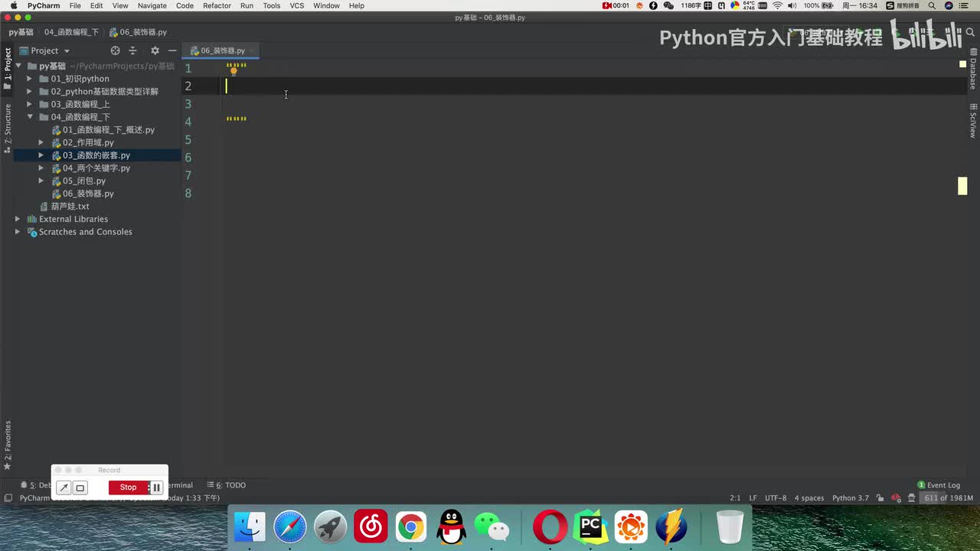Screen dimensions: 980x551
Task: Open QQ penguin app in the Dock
Action: [452, 527]
